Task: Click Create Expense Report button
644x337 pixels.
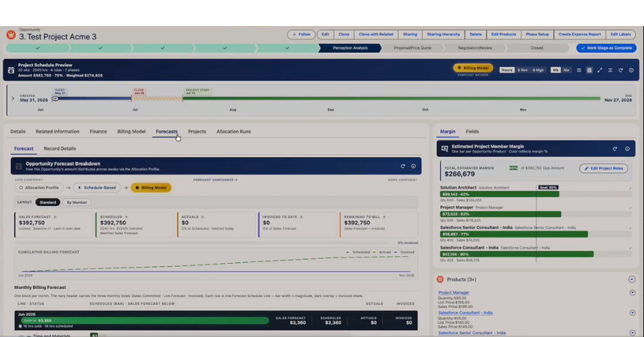Action: click(x=580, y=34)
